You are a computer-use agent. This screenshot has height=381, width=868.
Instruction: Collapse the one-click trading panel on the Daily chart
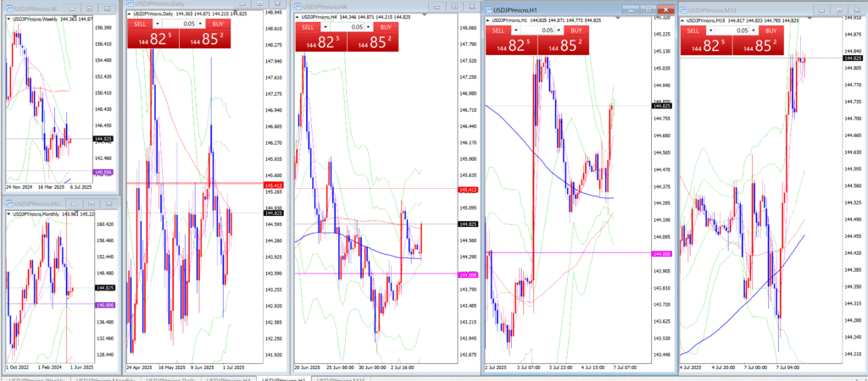pos(130,14)
